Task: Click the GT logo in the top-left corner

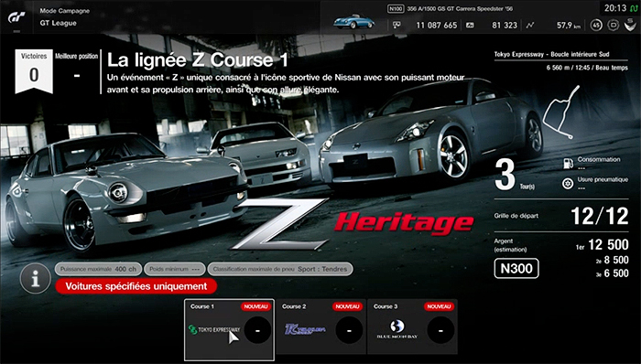Action: tap(16, 17)
